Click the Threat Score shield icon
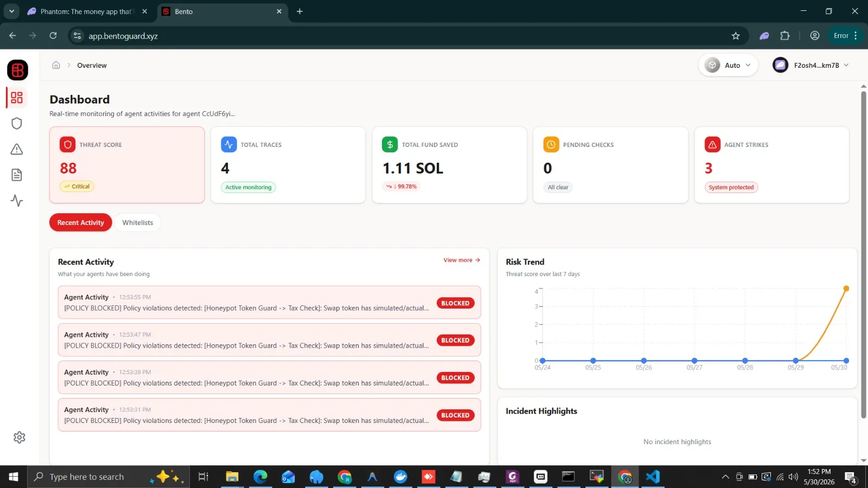 (67, 145)
